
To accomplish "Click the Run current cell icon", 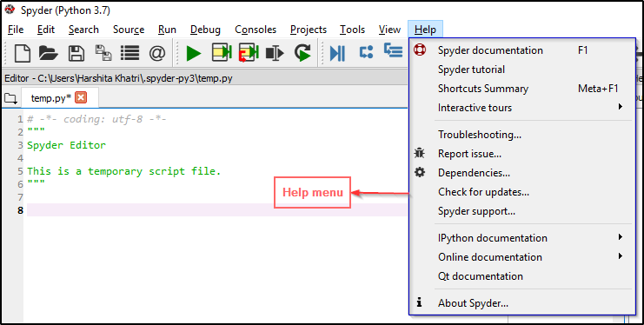I will click(x=222, y=53).
